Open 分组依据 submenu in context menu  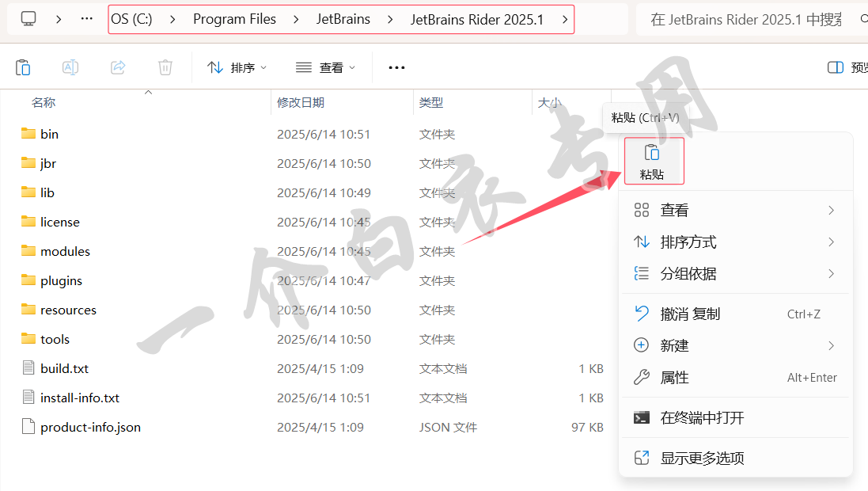pos(734,273)
